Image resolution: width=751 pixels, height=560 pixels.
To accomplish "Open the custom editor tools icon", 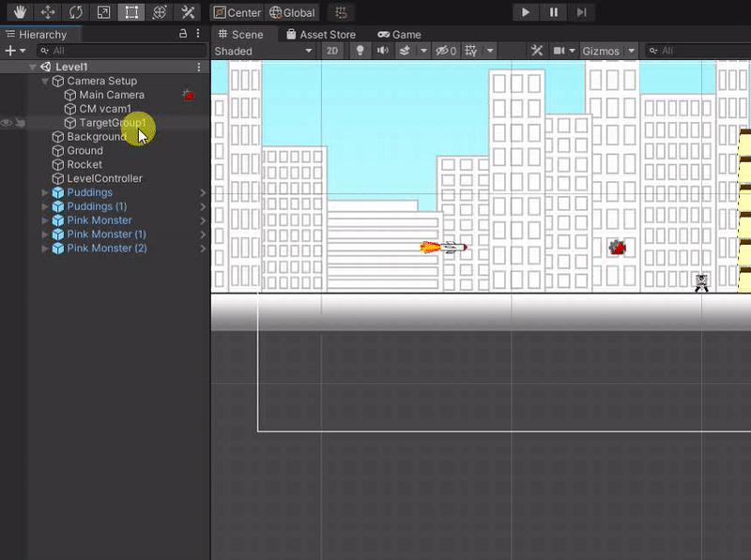I will click(188, 13).
